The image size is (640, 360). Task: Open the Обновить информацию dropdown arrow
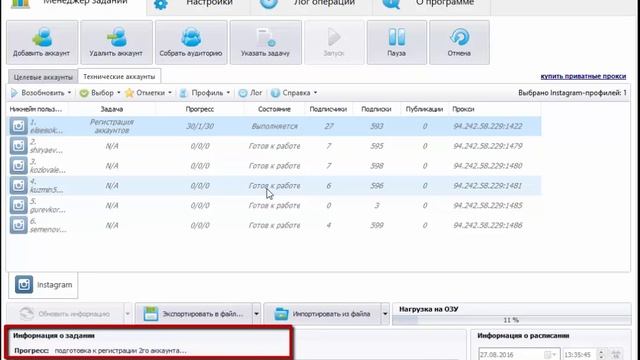click(127, 314)
